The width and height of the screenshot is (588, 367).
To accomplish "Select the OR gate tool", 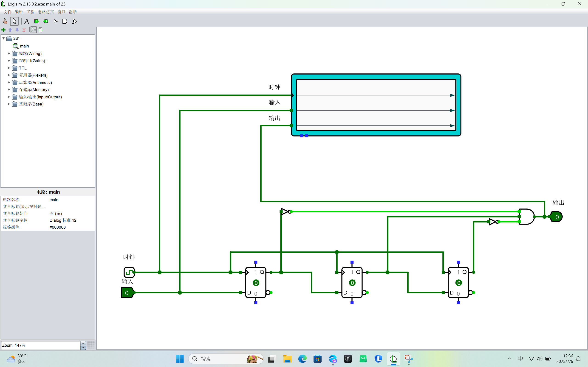I will [74, 21].
